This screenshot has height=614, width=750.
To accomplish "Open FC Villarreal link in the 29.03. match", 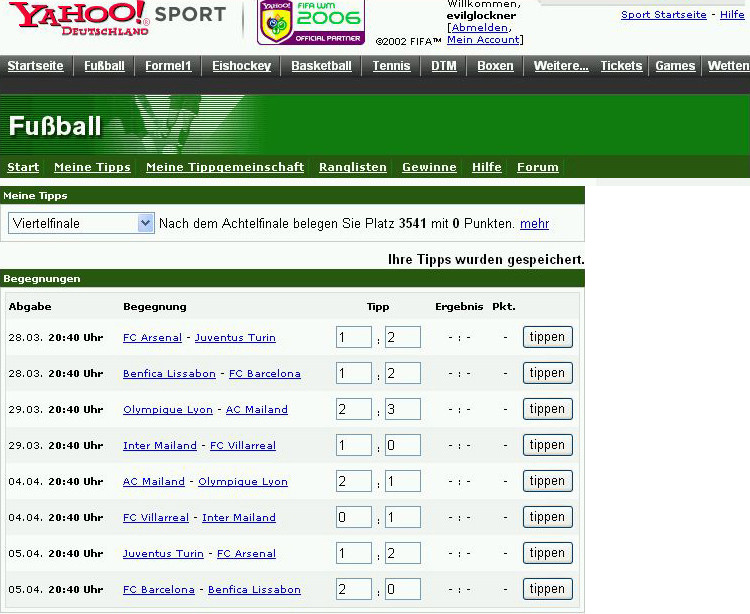I will pyautogui.click(x=243, y=446).
